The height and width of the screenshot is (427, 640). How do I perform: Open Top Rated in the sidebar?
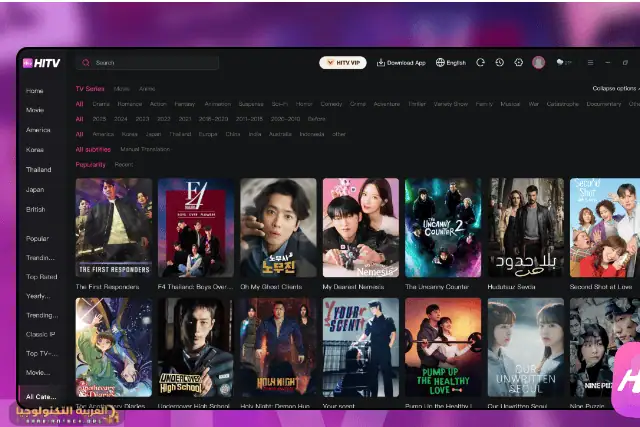pyautogui.click(x=42, y=277)
